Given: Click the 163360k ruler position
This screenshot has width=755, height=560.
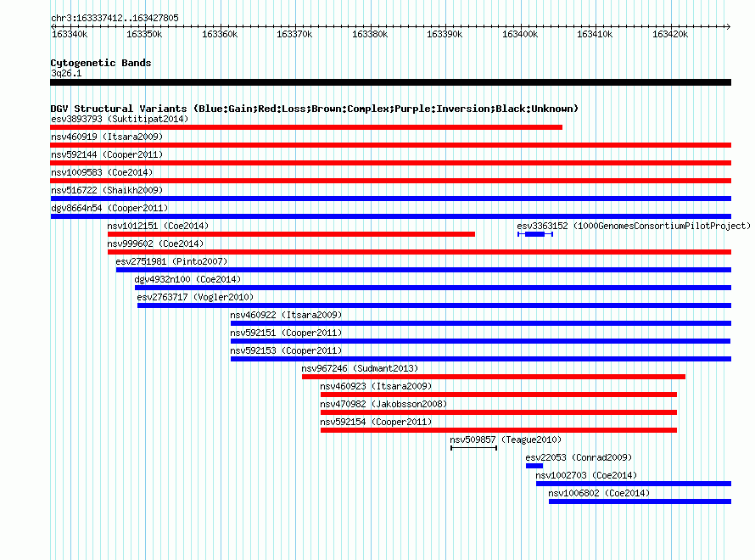Looking at the screenshot, I should point(220,34).
